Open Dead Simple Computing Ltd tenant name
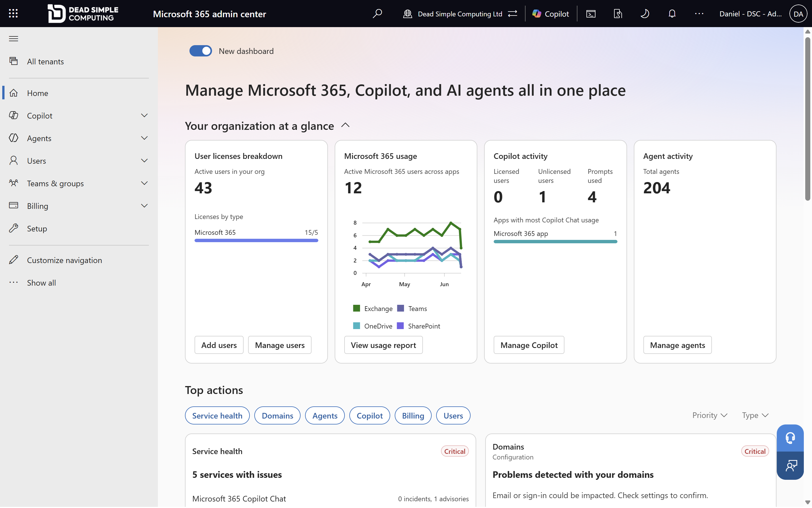 point(460,14)
